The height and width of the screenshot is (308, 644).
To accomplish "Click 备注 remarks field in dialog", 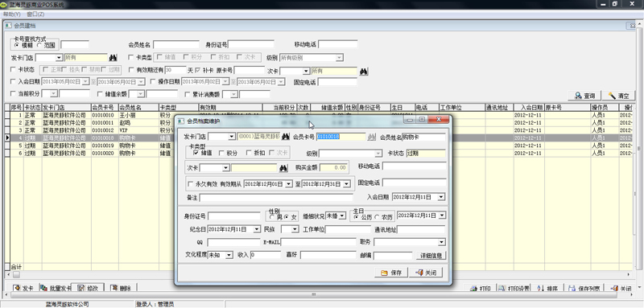I will 276,198.
